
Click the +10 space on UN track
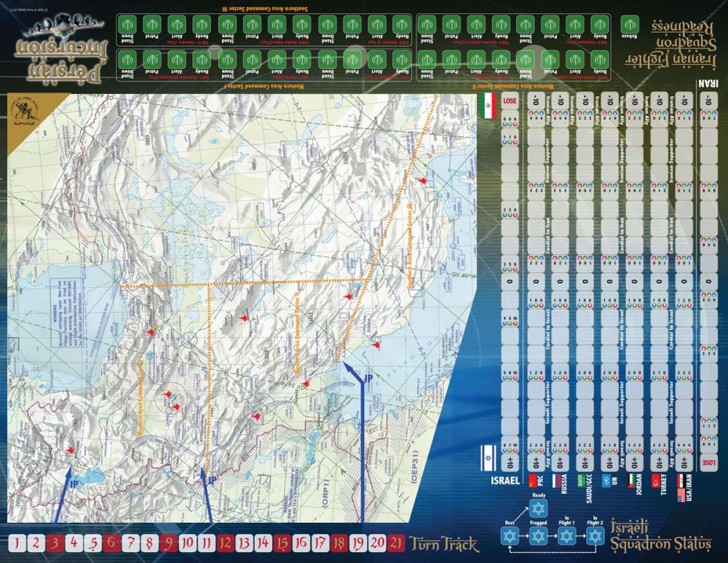pos(609,463)
